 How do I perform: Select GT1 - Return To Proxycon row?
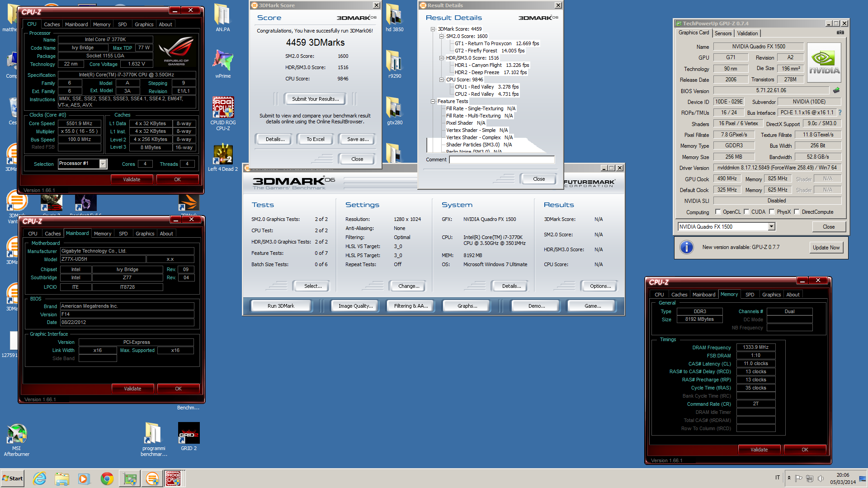click(496, 43)
